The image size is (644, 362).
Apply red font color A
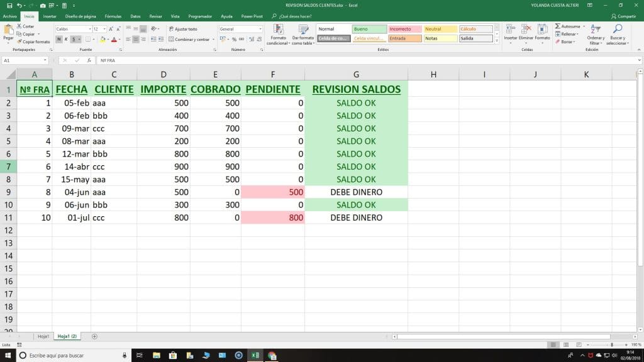tap(114, 40)
